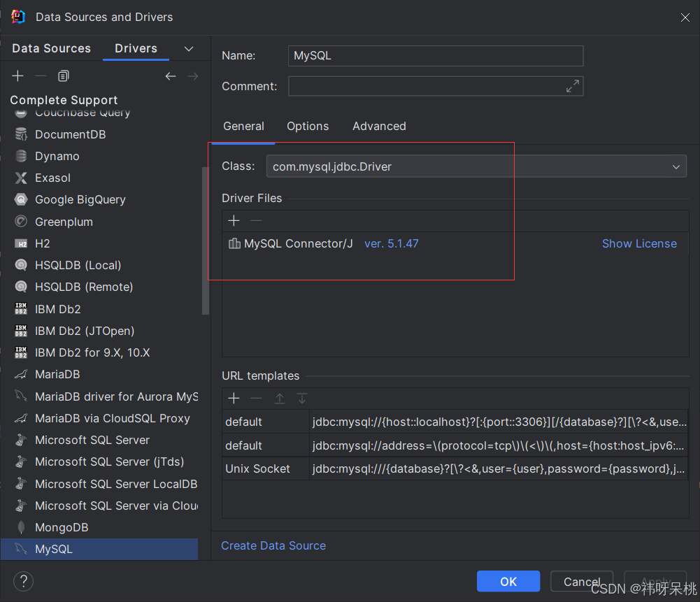This screenshot has width=700, height=602.
Task: Change connector version ver. 5.1.47
Action: pos(392,243)
